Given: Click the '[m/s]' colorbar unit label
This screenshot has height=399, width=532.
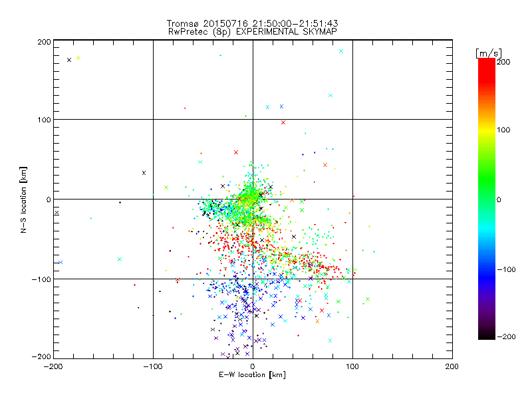Looking at the screenshot, I should tap(489, 53).
